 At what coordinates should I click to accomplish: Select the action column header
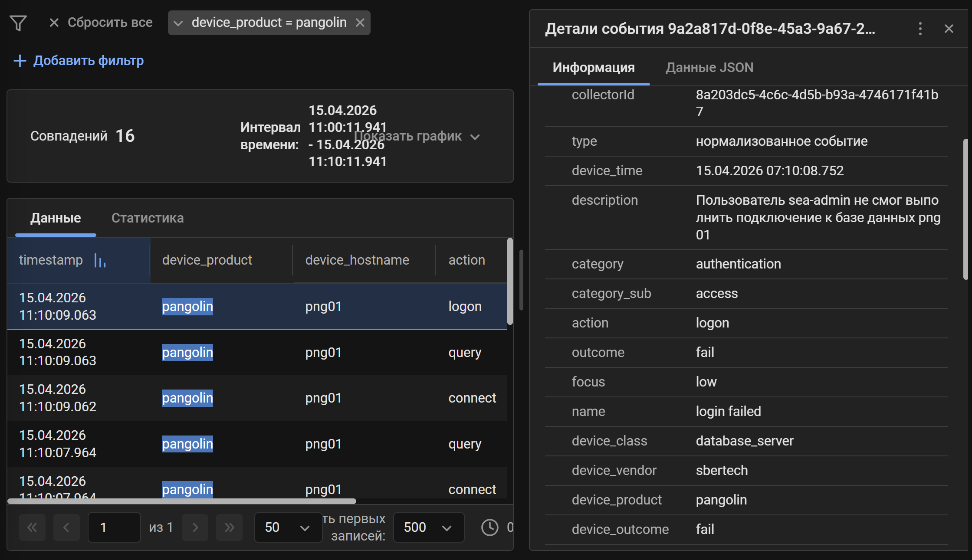click(x=467, y=260)
